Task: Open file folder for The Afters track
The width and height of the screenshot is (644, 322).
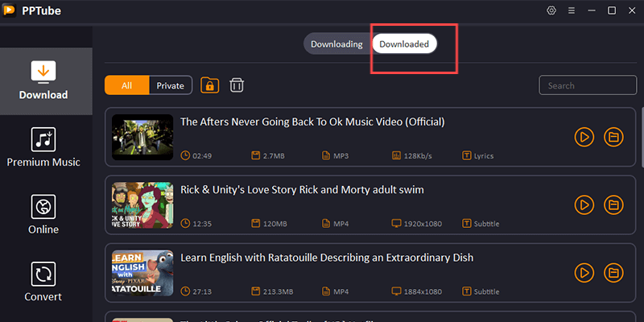Action: (613, 137)
